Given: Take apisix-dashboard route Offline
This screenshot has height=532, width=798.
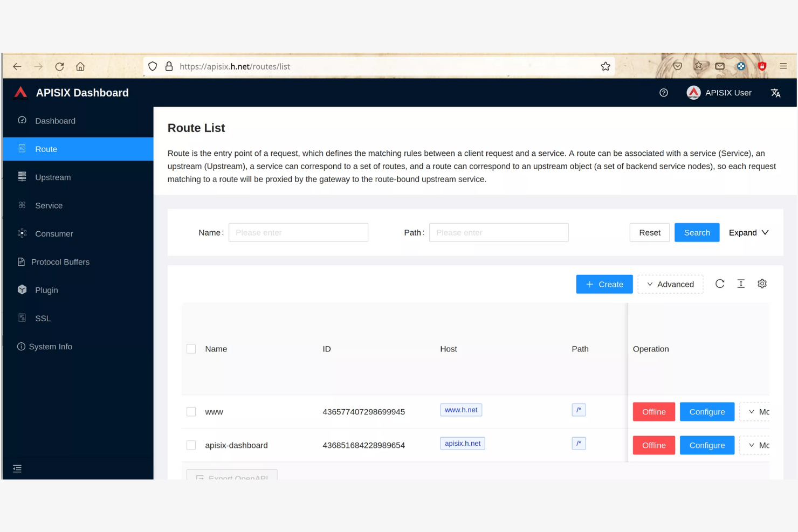Looking at the screenshot, I should point(653,445).
